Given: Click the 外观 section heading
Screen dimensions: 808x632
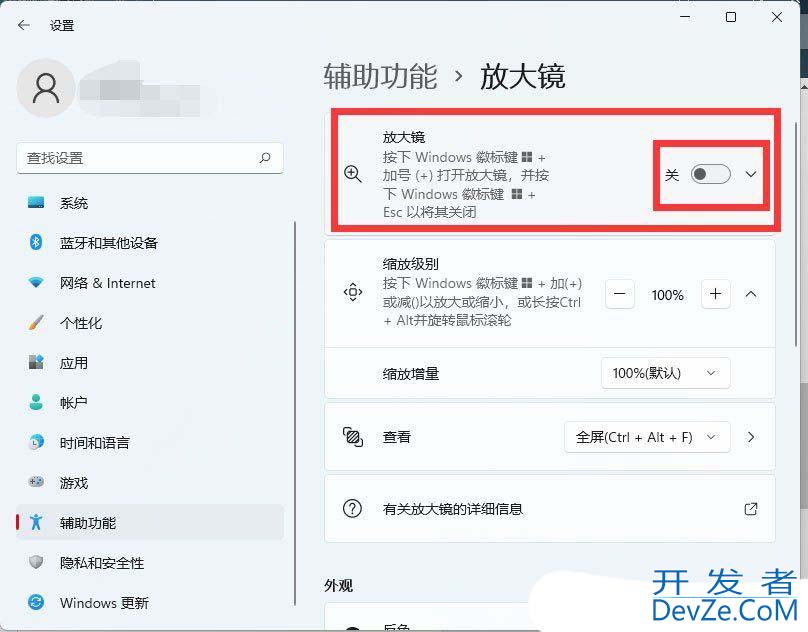Looking at the screenshot, I should 339,586.
